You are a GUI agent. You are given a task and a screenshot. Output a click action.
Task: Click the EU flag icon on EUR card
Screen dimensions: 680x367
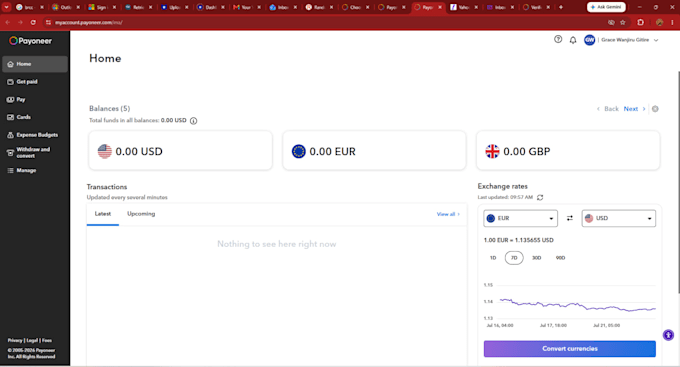(298, 151)
